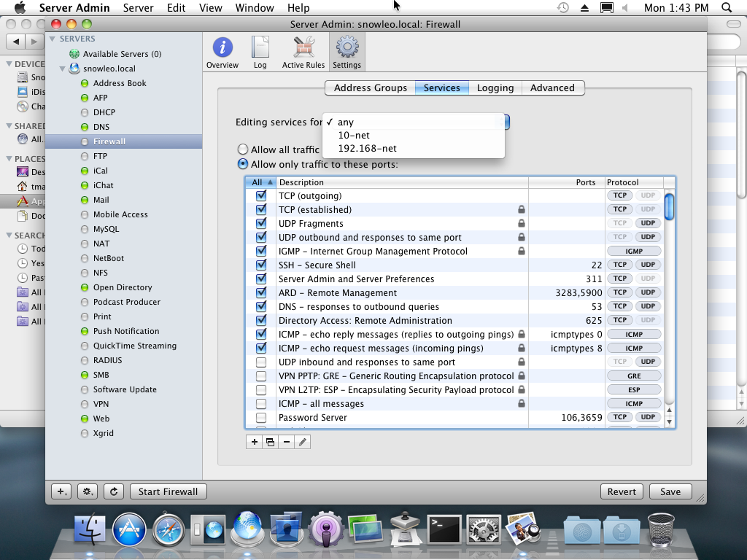
Task: Collapse the SHARED section in Finder window
Action: [x=9, y=125]
